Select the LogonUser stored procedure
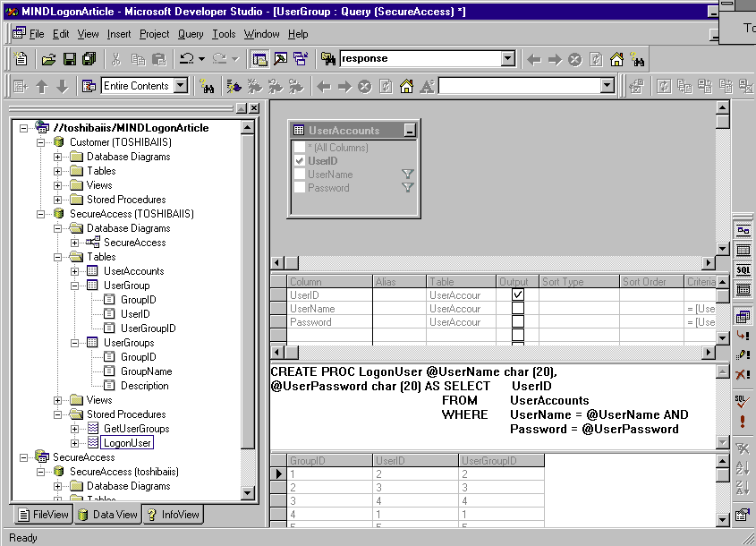The width and height of the screenshot is (756, 546). point(127,443)
